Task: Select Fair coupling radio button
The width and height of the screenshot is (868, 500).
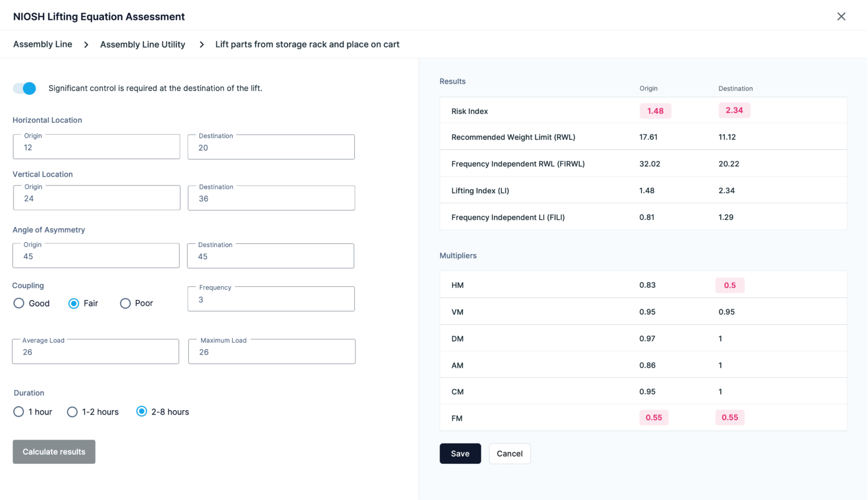Action: (73, 303)
